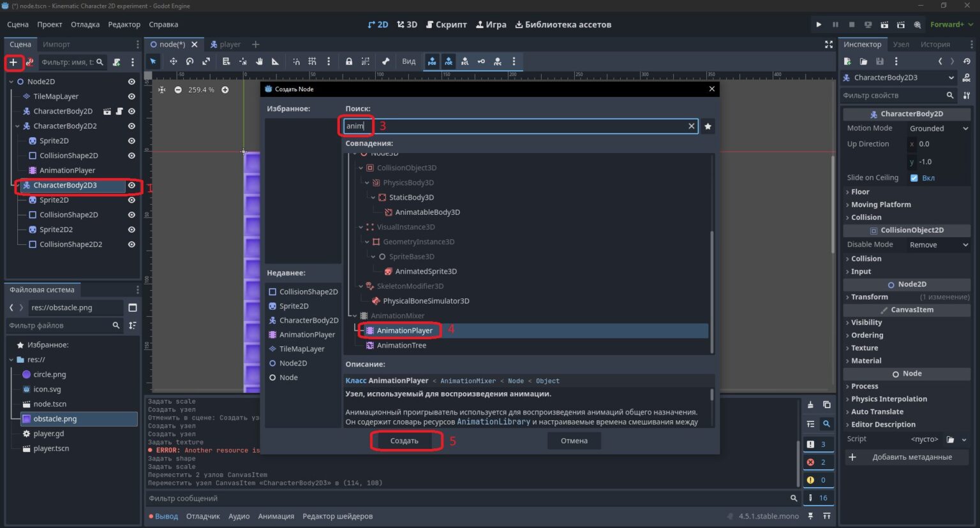Screen dimensions: 980x528
Task: Switch to the Скрипт workspace
Action: (447, 24)
